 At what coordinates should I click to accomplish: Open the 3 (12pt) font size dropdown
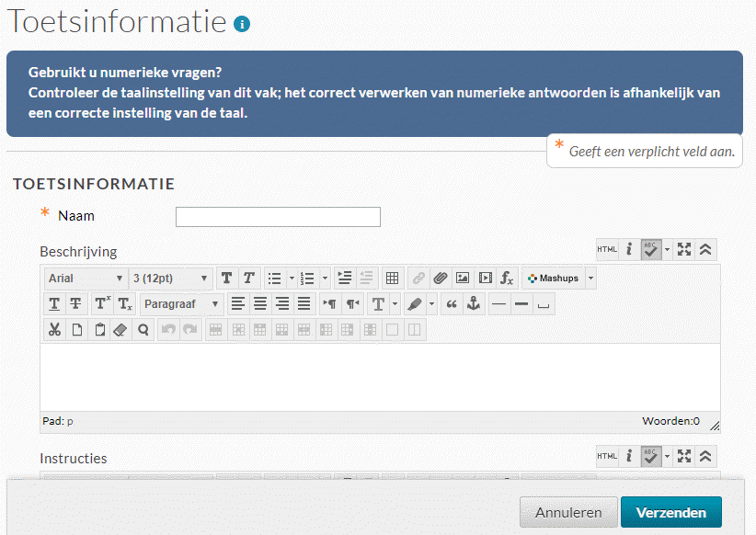coord(170,279)
